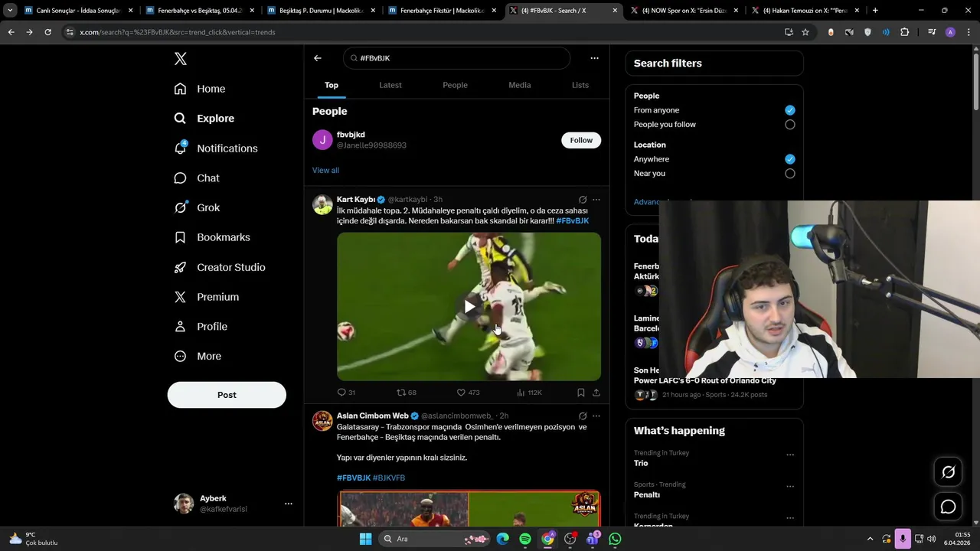The height and width of the screenshot is (551, 980).
Task: Click the taskbar search box Ara
Action: tap(436, 539)
